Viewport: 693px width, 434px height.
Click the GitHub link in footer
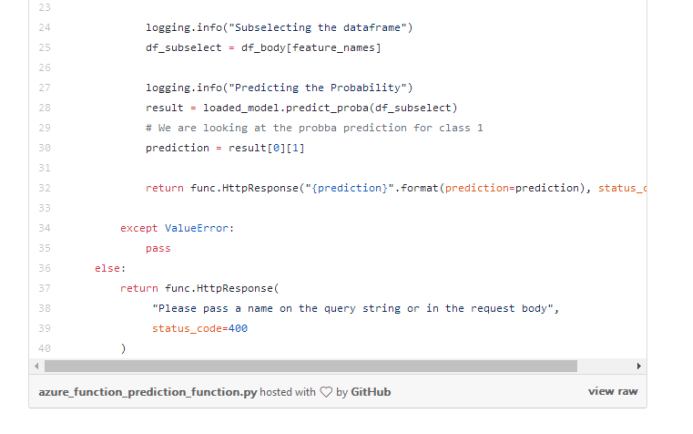click(x=371, y=392)
